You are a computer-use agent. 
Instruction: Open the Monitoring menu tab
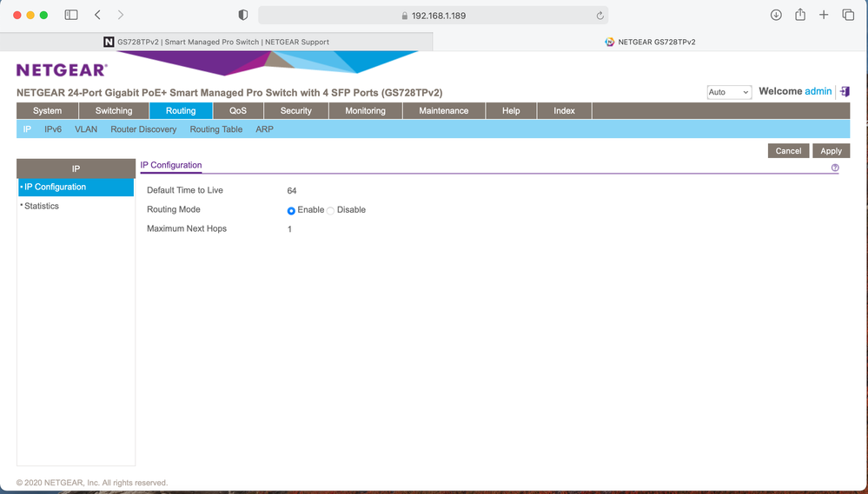(365, 110)
